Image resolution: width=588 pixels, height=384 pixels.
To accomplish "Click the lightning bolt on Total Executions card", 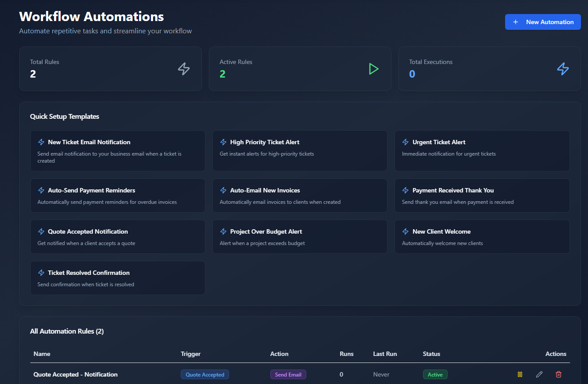I will click(x=563, y=68).
